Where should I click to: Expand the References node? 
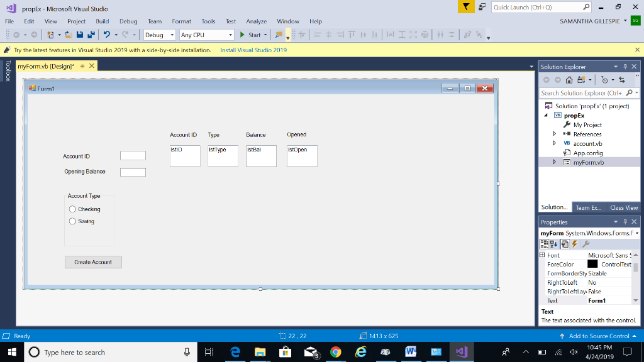pyautogui.click(x=555, y=134)
